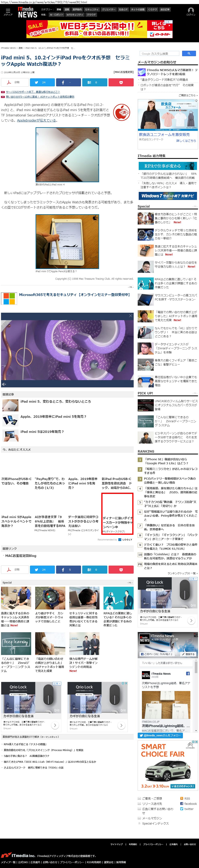The width and height of the screenshot is (199, 868).
Task: Unmute the video ad speaker icon
Action: point(4,384)
